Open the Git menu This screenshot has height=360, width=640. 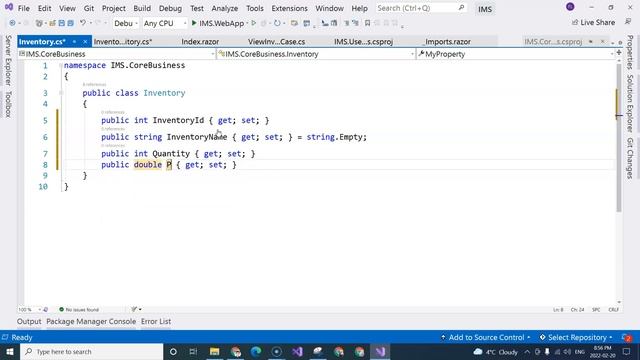[89, 8]
